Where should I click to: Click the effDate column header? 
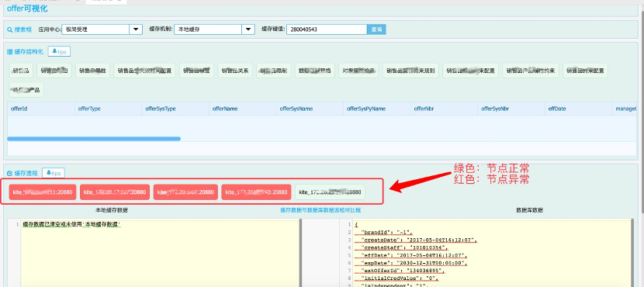tap(579, 109)
